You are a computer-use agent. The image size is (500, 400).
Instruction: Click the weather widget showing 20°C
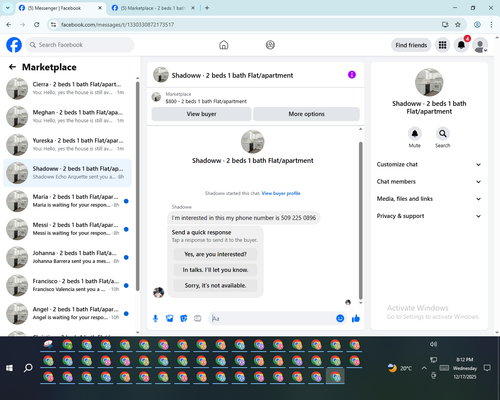tap(400, 368)
